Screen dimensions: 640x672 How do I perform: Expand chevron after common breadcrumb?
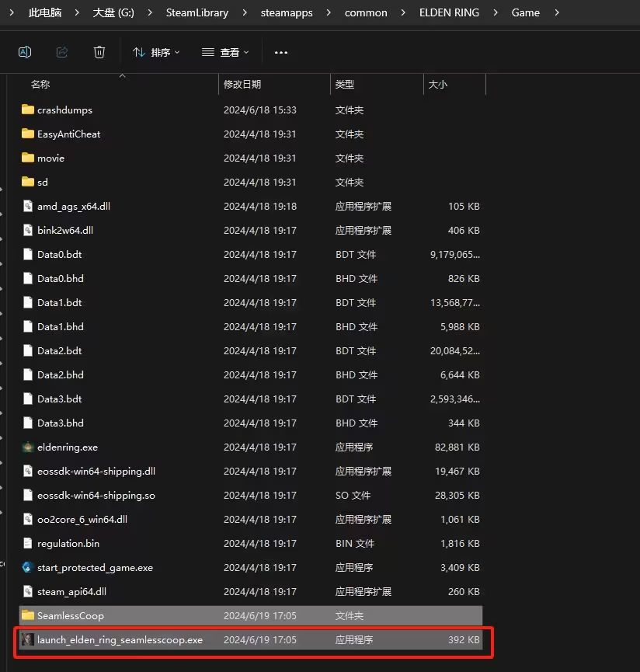[x=403, y=13]
